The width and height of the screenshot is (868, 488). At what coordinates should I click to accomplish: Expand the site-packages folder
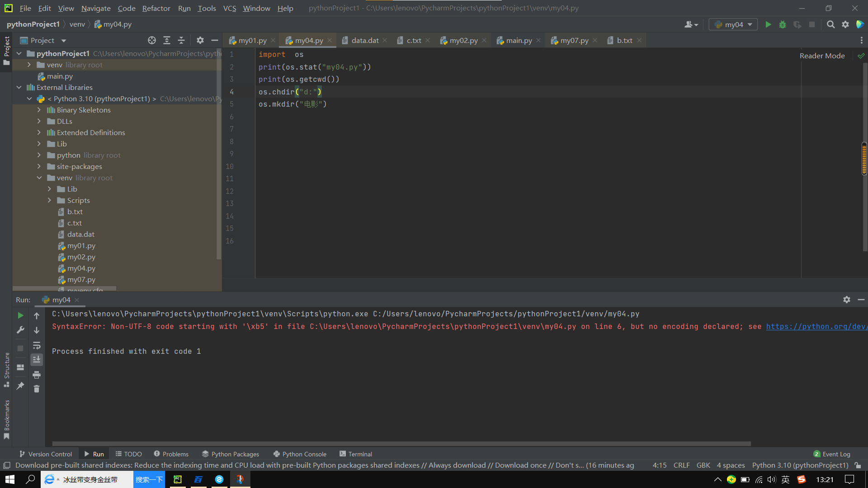(x=39, y=166)
